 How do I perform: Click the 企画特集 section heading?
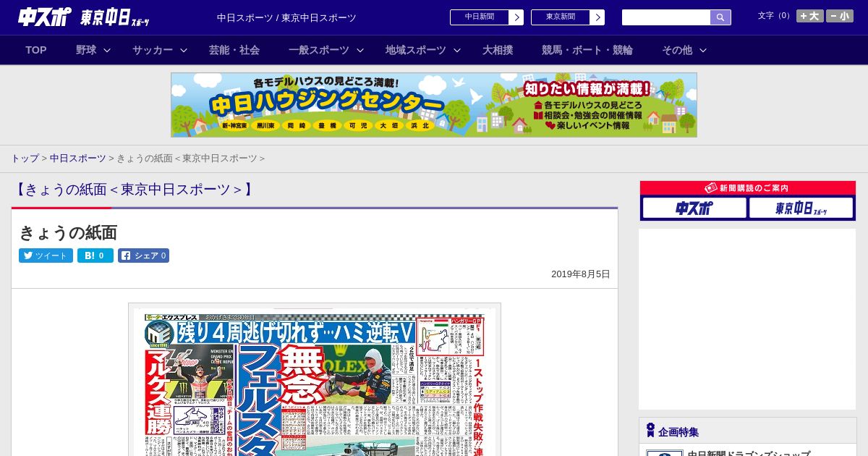[x=678, y=432]
